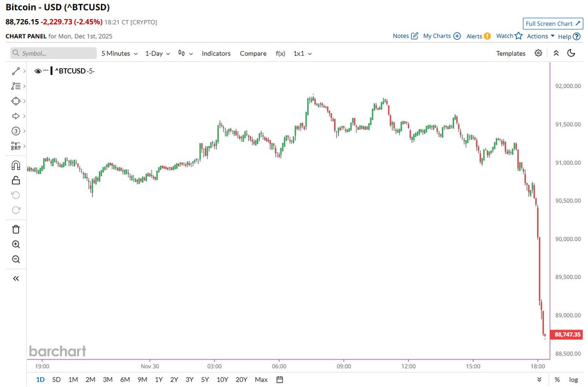
Task: Switch to the 5D period tab
Action: (x=56, y=379)
